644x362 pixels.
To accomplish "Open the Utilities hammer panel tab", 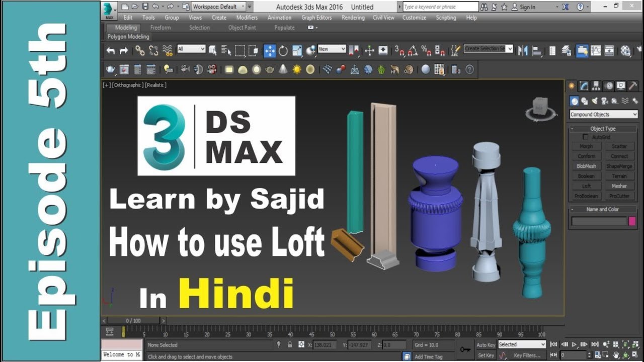I will (633, 85).
